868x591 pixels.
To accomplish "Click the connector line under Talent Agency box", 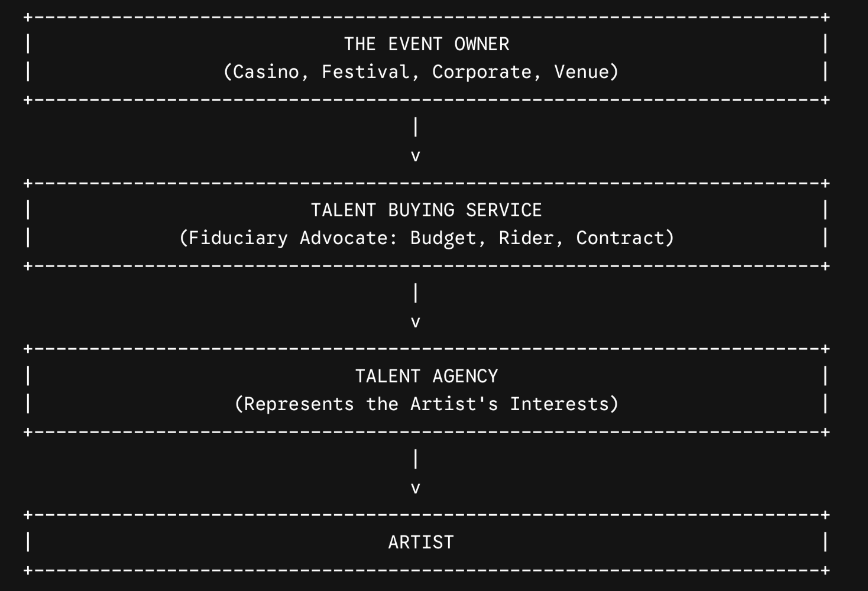I will tap(416, 459).
